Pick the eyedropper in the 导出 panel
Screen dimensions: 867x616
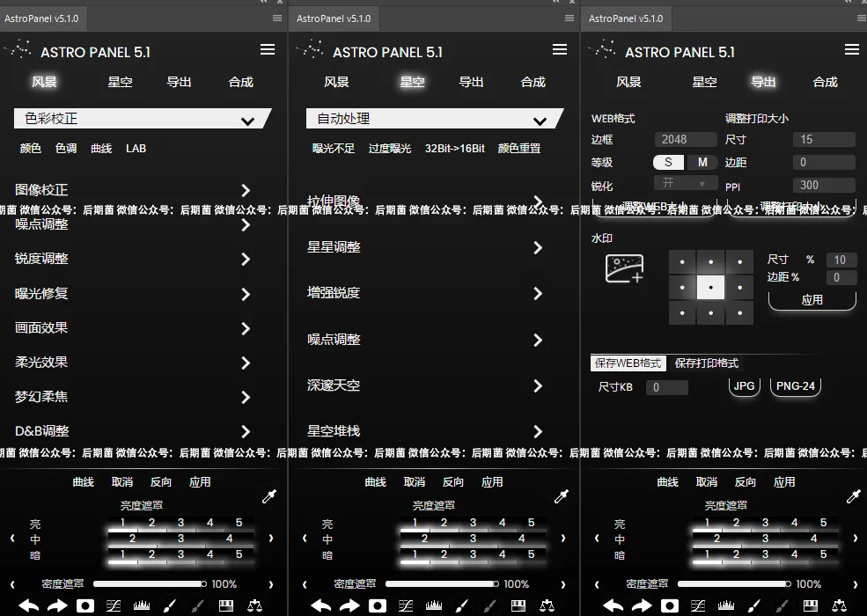854,496
